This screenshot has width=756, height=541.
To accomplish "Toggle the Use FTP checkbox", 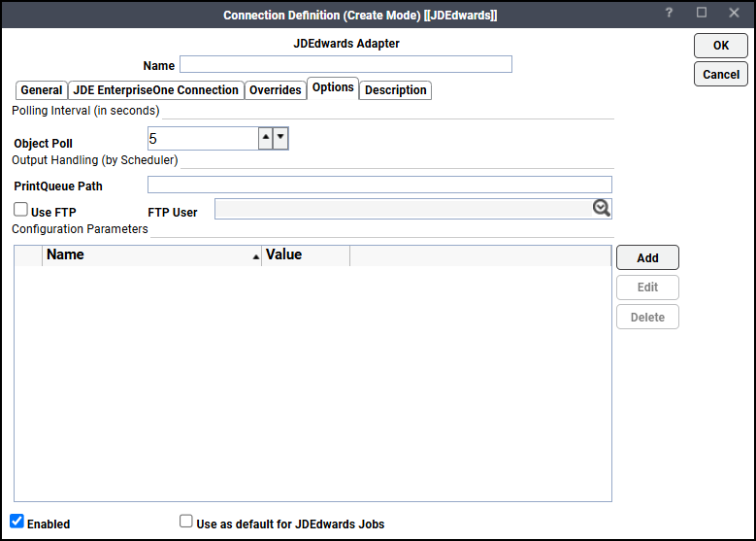I will [20, 210].
